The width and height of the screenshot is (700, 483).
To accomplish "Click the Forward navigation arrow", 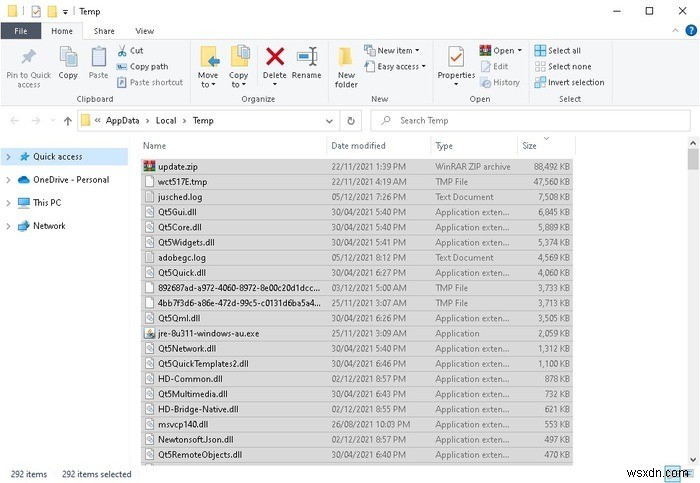I will point(36,121).
